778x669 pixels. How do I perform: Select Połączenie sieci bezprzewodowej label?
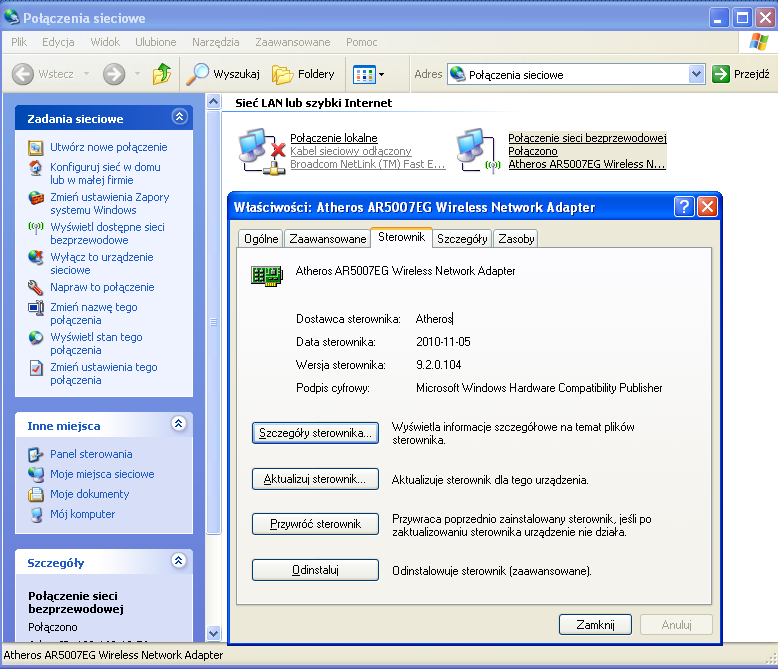pos(587,138)
